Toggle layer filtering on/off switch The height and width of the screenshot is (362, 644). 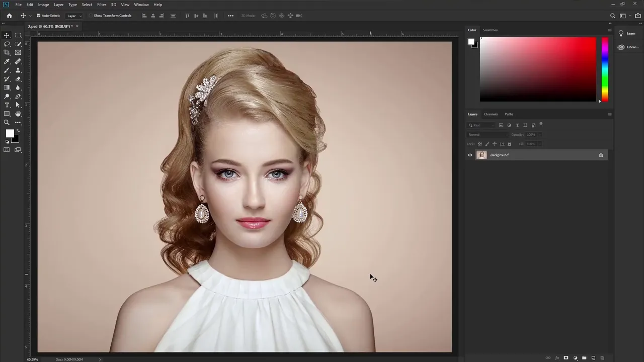[x=541, y=124]
